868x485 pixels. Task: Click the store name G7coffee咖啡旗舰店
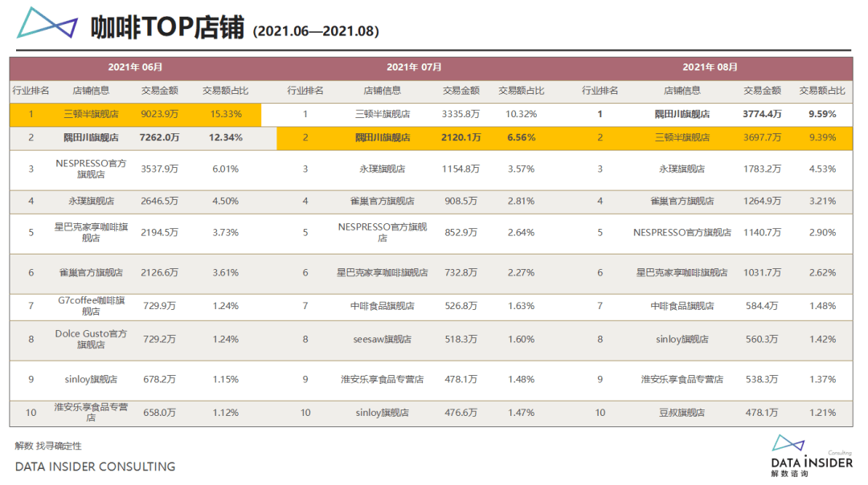click(x=91, y=306)
